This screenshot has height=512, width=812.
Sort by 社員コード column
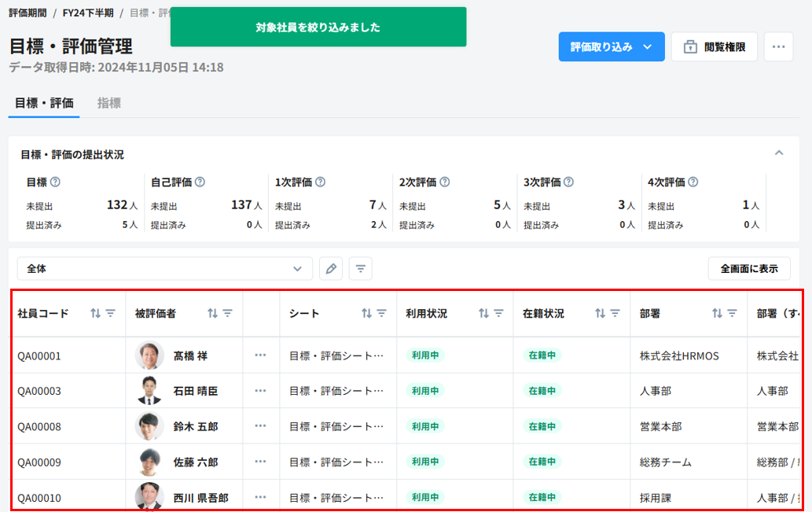pyautogui.click(x=95, y=313)
